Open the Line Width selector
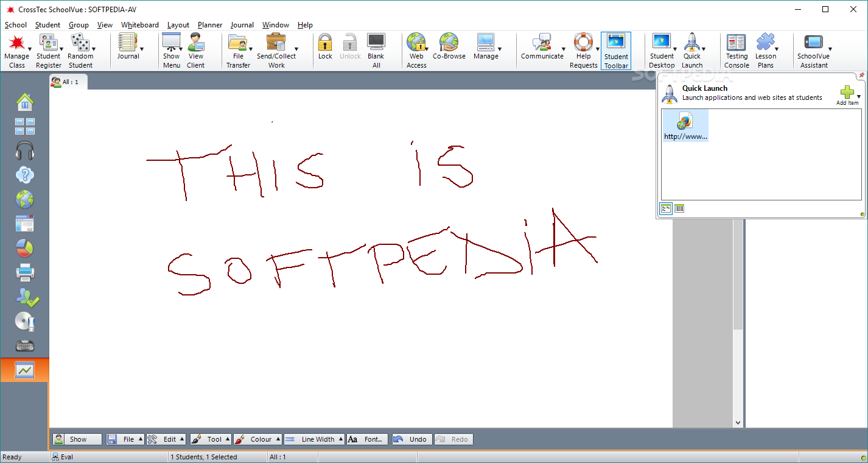This screenshot has height=463, width=868. [x=314, y=439]
